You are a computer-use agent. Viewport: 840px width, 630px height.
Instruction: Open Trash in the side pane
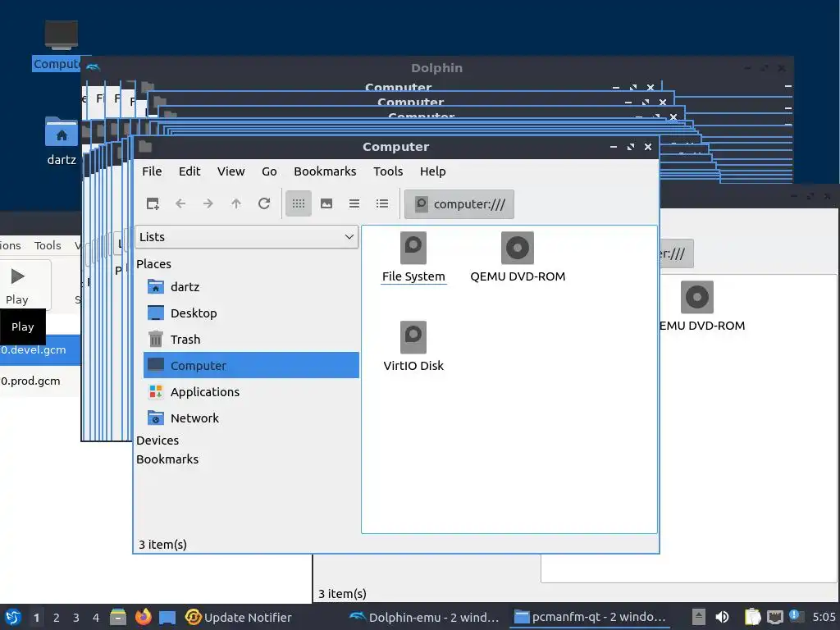[x=251, y=339]
